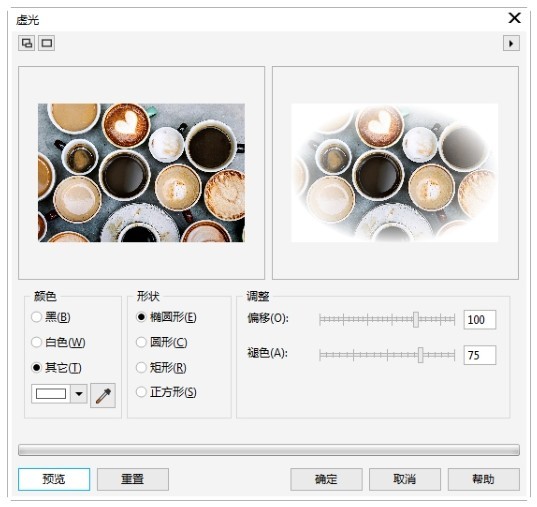537x507 pixels.
Task: Click the 偏移(O) slider handle
Action: point(415,320)
